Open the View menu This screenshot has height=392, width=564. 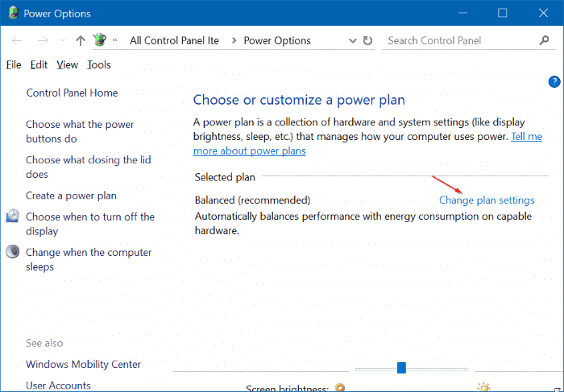tap(67, 64)
